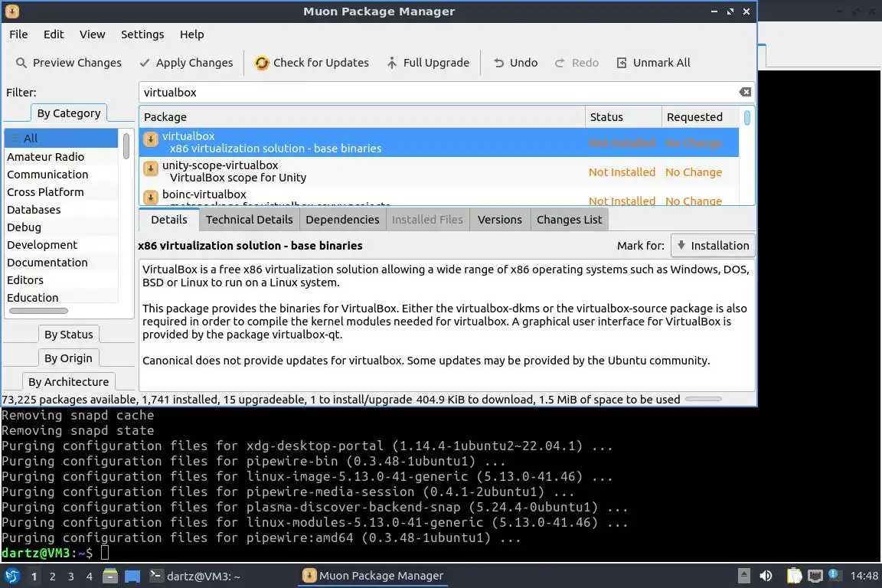Open the volume control in system tray
The height and width of the screenshot is (588, 882).
[766, 576]
